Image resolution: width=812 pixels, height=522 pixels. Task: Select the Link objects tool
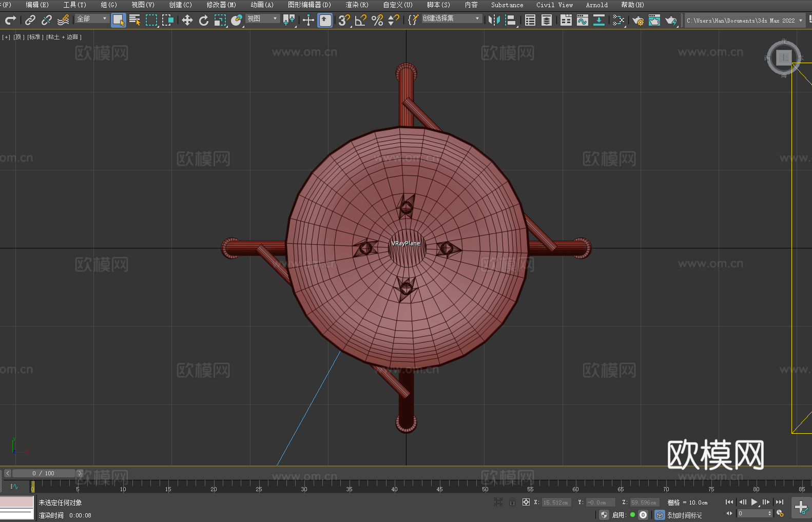click(x=30, y=20)
